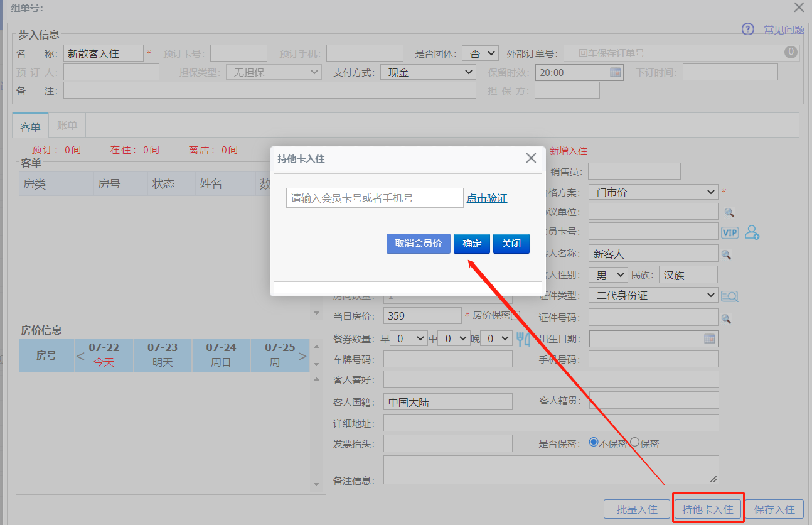Click the 取消会员价 button

pos(419,244)
